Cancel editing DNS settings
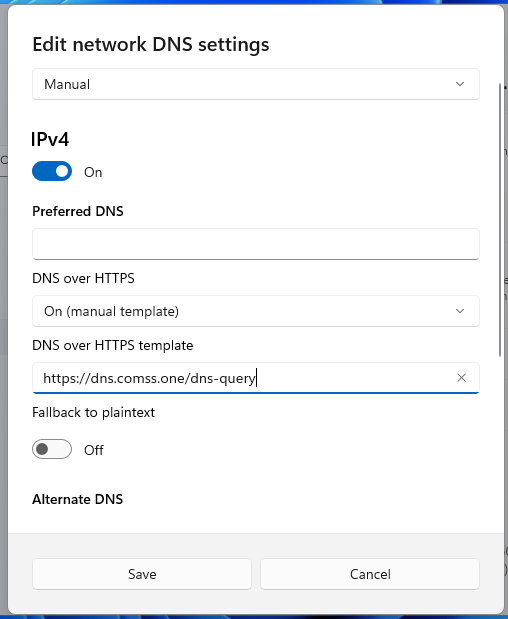 (370, 574)
